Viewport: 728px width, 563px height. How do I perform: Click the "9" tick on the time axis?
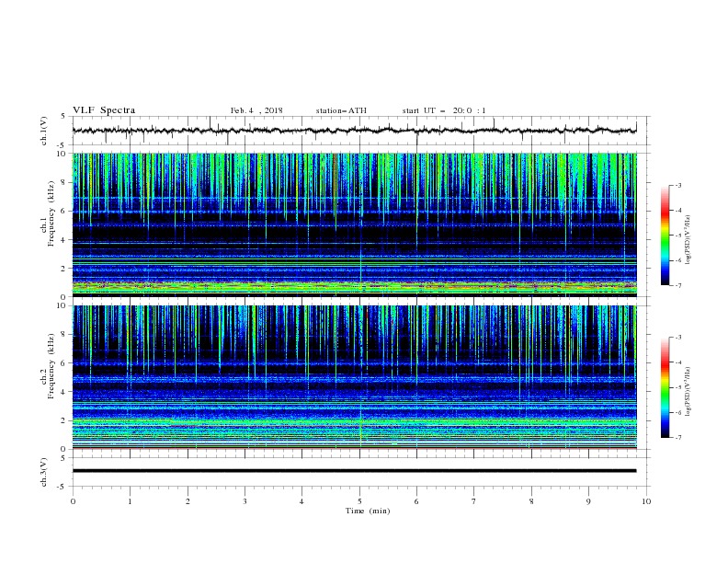pos(588,501)
